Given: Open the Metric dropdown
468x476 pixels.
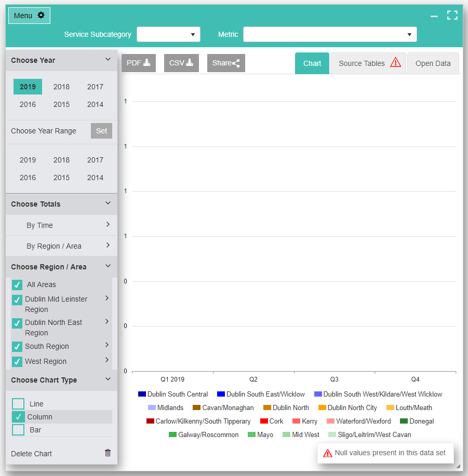Looking at the screenshot, I should [330, 34].
